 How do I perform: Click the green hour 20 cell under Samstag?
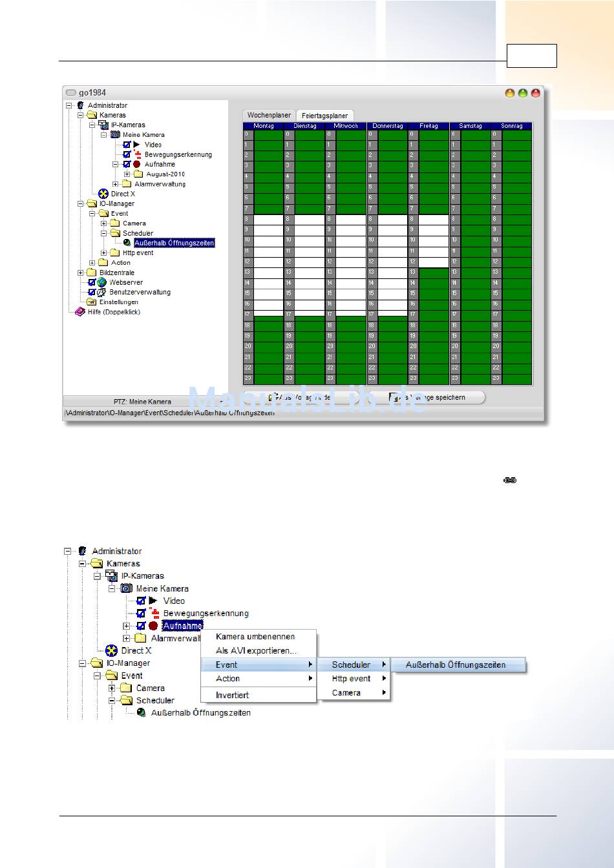[x=476, y=346]
